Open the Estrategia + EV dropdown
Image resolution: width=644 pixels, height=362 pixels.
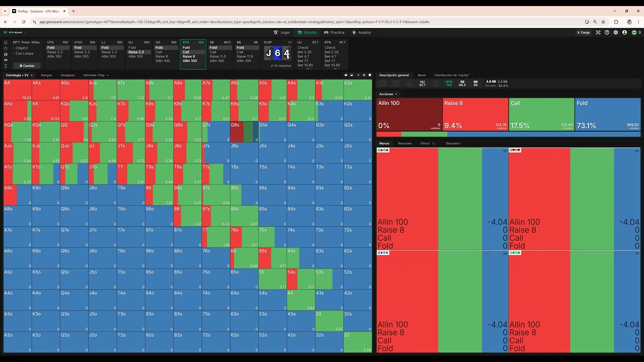(x=19, y=75)
